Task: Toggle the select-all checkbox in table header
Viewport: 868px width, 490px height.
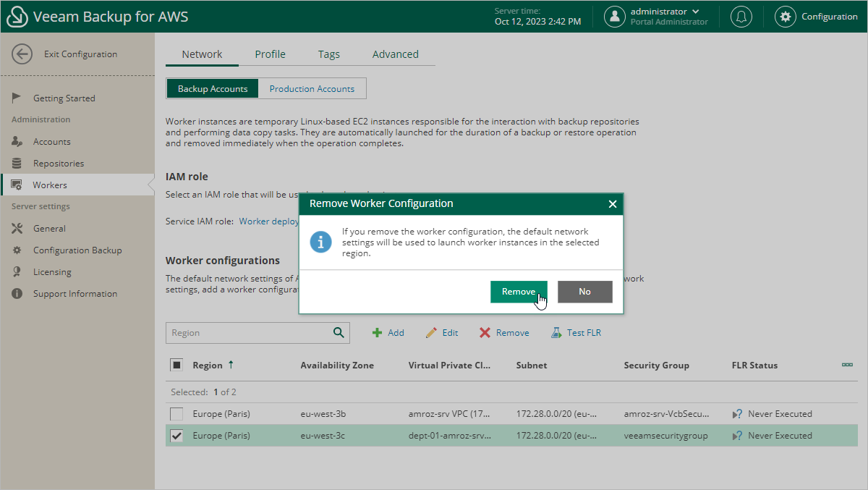Action: (x=176, y=365)
